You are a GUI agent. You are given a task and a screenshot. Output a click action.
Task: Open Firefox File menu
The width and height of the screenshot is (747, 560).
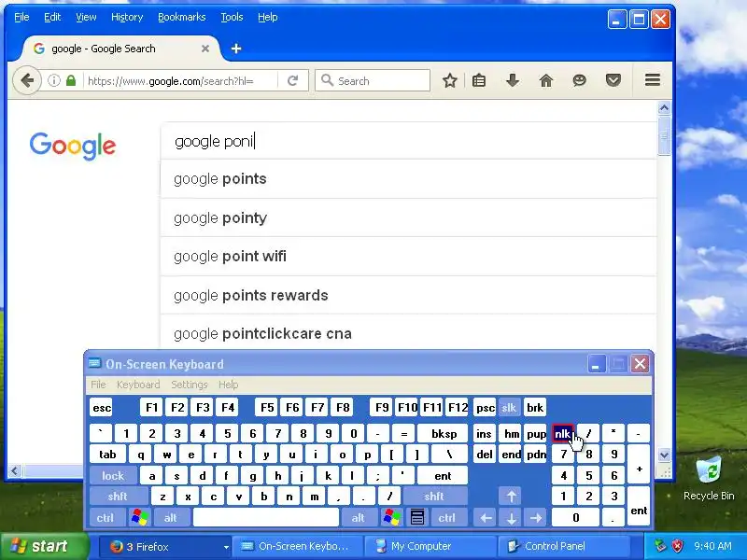pyautogui.click(x=21, y=17)
